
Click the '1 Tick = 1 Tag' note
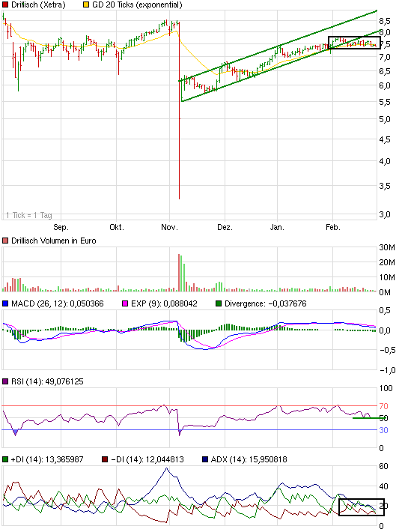tap(28, 215)
